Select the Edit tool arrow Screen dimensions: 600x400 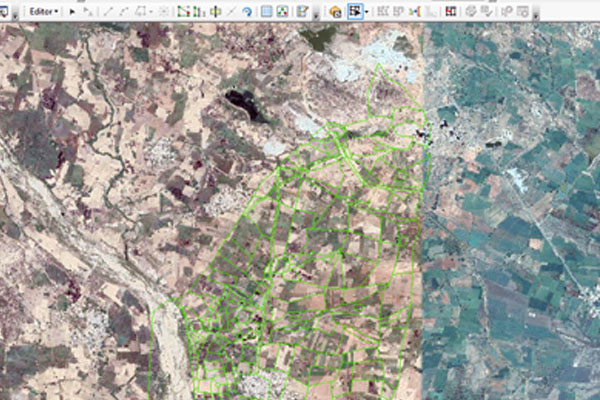(x=72, y=11)
